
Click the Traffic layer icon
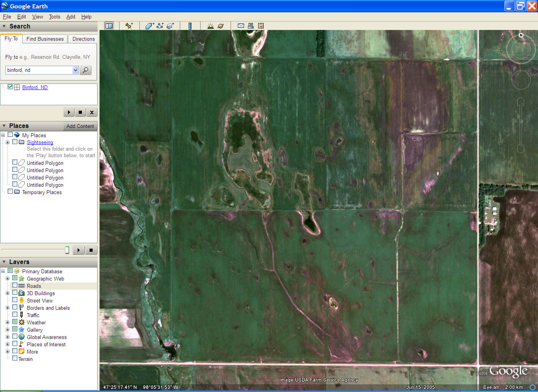[22, 315]
